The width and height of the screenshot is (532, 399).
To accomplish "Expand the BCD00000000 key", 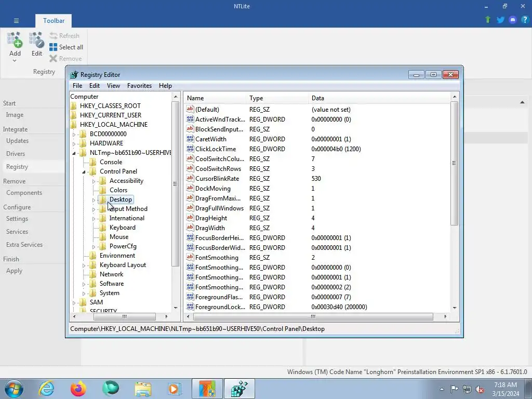I will pyautogui.click(x=74, y=135).
